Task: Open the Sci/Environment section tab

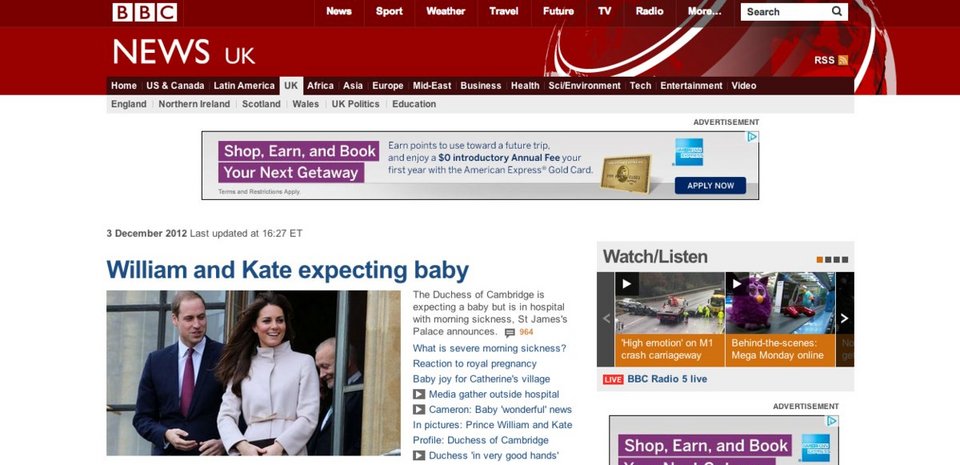Action: point(584,86)
